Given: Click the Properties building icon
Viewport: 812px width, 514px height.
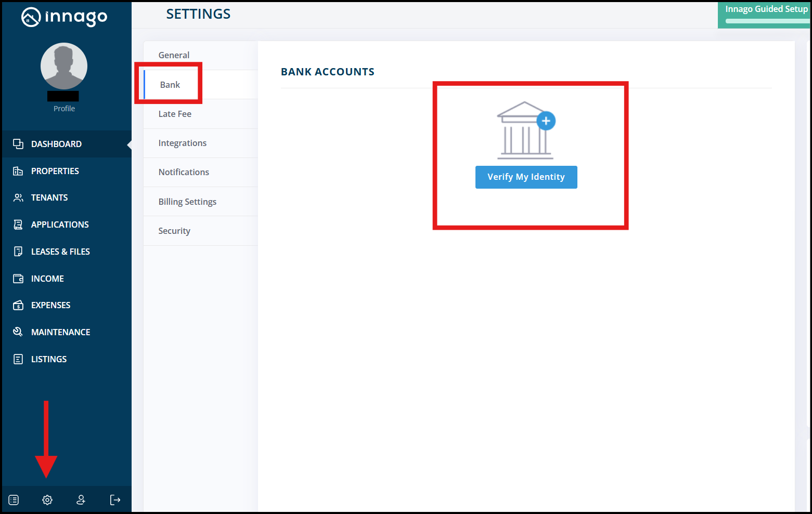Looking at the screenshot, I should click(x=18, y=171).
